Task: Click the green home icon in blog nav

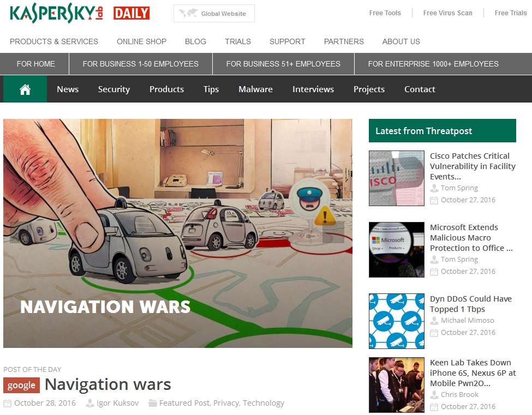Action: (x=25, y=89)
